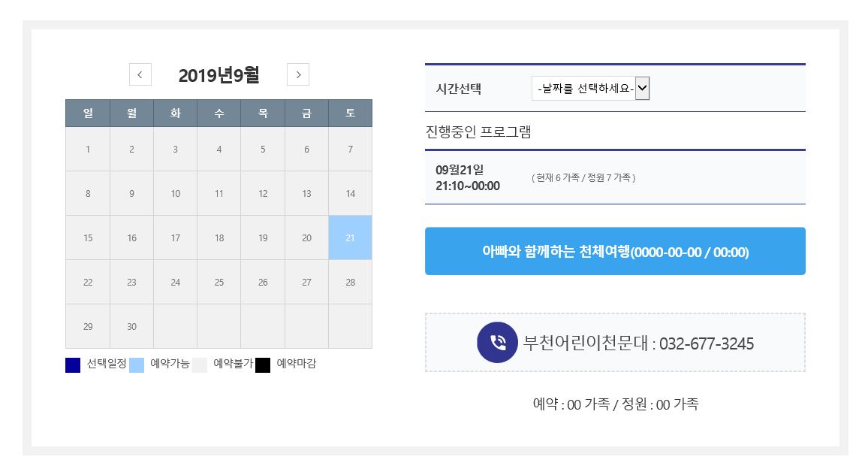Click the 2019년9월 month title

(x=219, y=75)
